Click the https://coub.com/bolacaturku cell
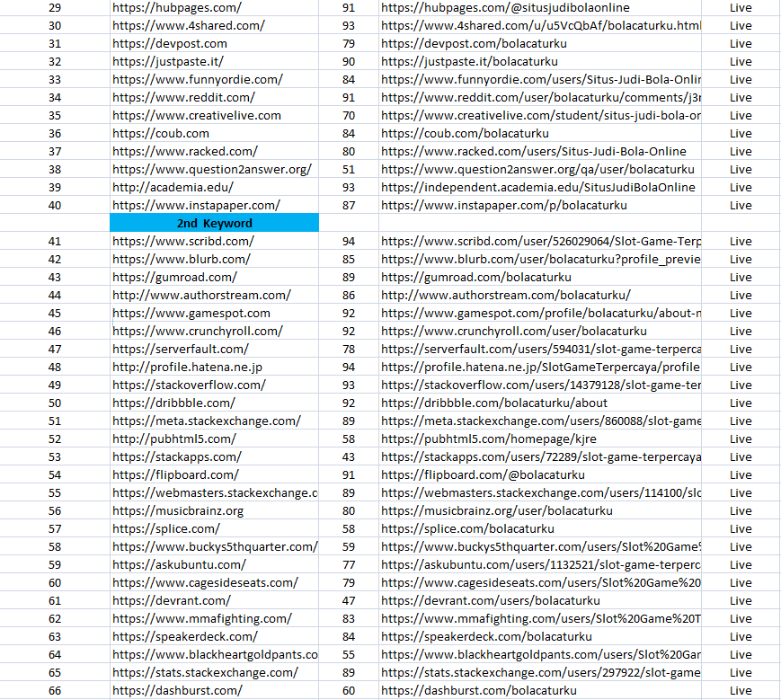Screen dimensions: 781x700 pyautogui.click(x=540, y=133)
